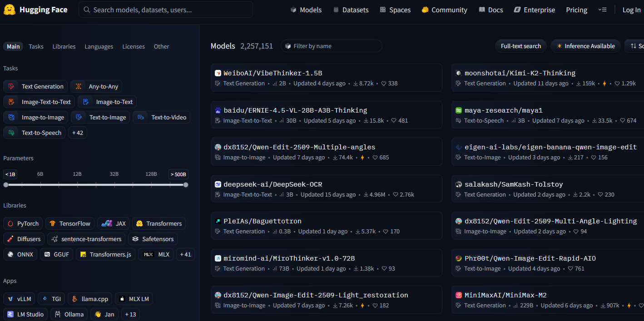Screen dimensions: 644x321
Task: Open Enterprise in the top navigation
Action: pyautogui.click(x=534, y=10)
